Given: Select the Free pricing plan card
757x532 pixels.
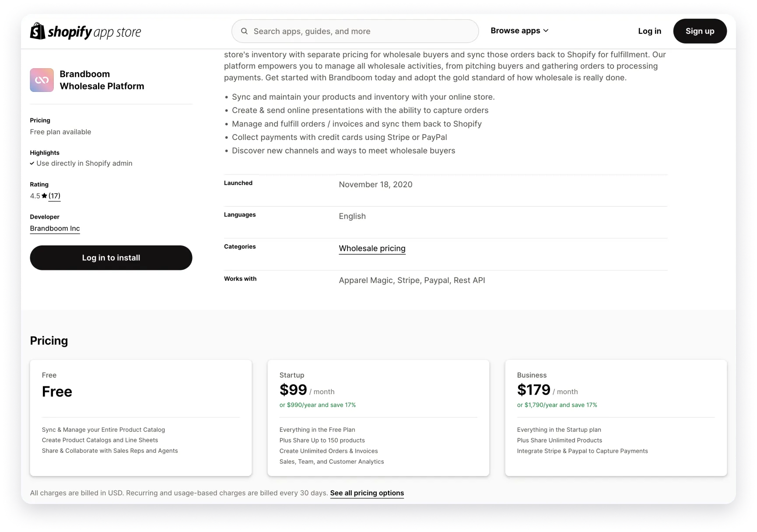Looking at the screenshot, I should tap(141, 418).
